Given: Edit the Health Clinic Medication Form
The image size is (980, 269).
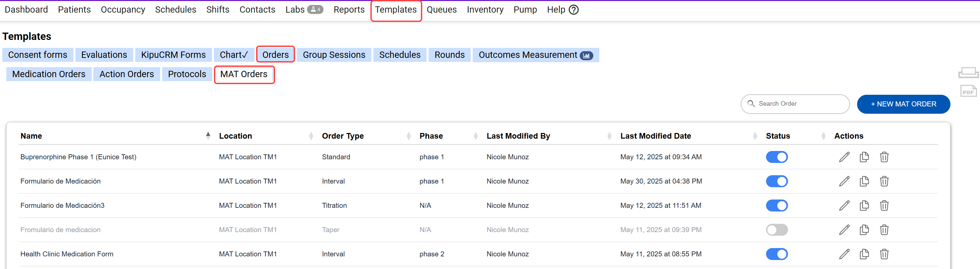Looking at the screenshot, I should [x=844, y=254].
